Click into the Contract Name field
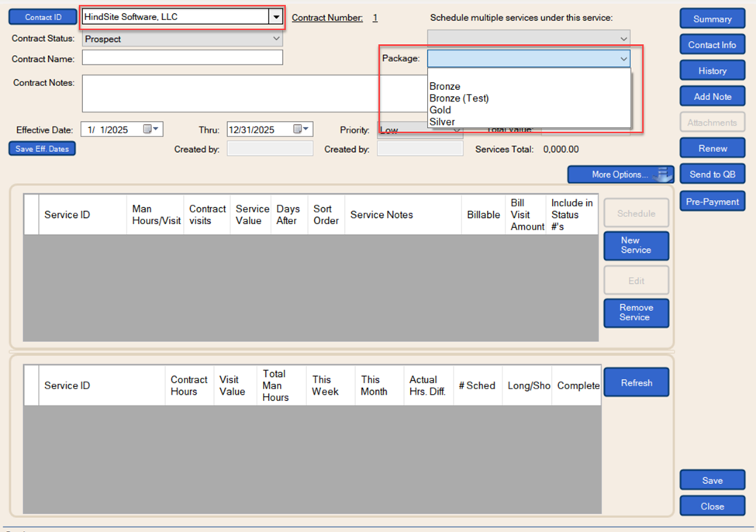This screenshot has width=756, height=532. (182, 58)
